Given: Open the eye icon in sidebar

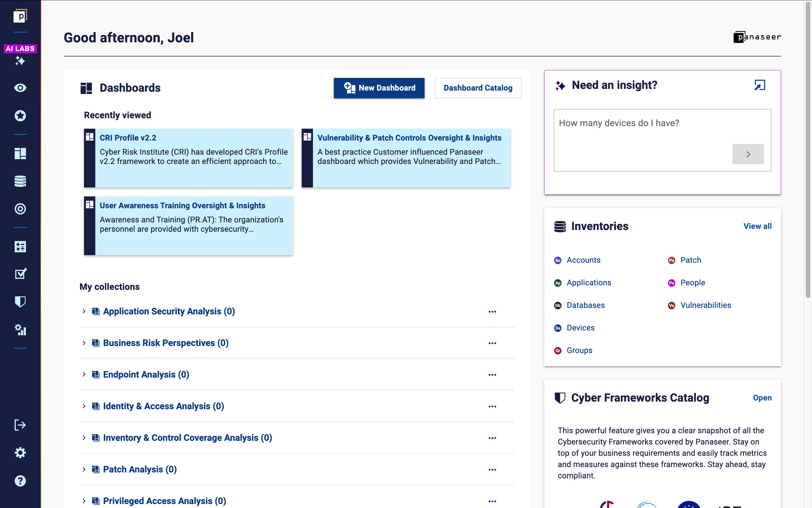Looking at the screenshot, I should pos(20,88).
